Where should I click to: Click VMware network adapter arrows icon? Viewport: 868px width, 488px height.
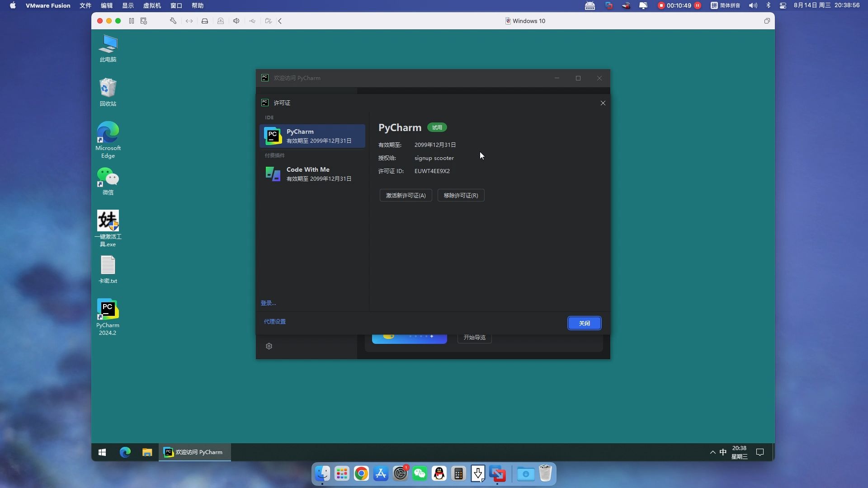tap(189, 21)
